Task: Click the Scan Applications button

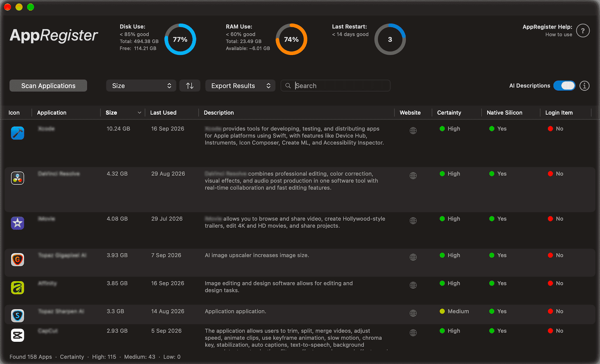Action: point(48,86)
